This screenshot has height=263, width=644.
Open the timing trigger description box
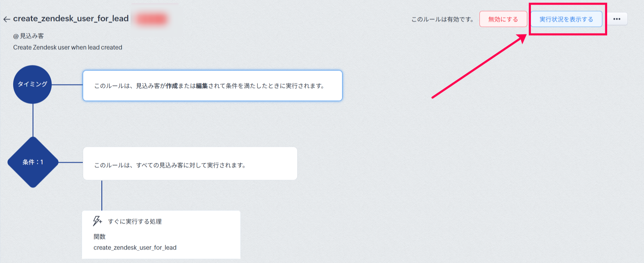tap(212, 86)
